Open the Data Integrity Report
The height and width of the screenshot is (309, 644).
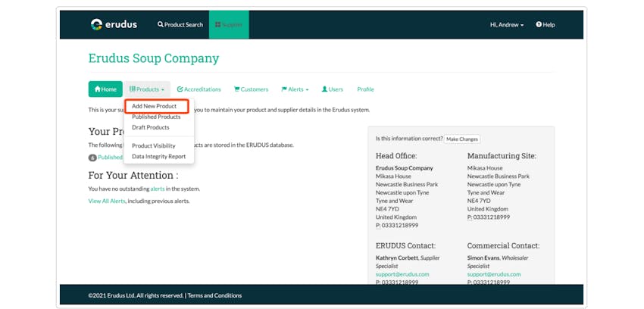click(x=159, y=156)
